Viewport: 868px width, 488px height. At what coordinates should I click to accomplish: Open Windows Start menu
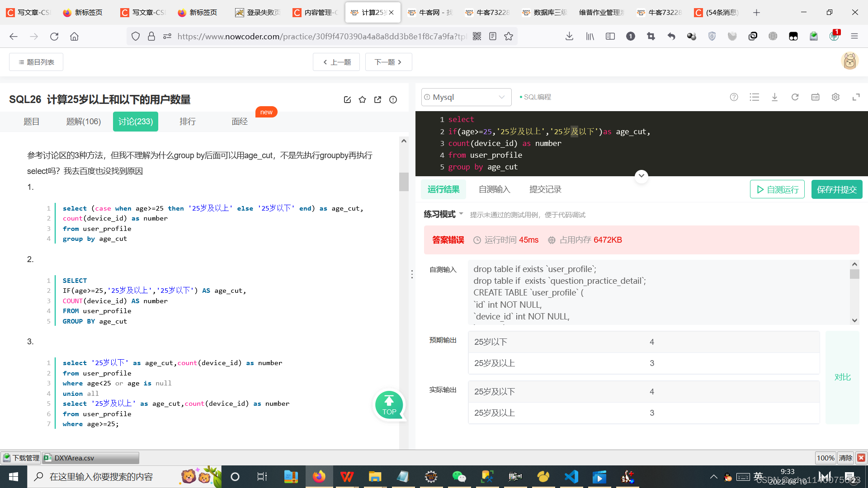(x=14, y=477)
